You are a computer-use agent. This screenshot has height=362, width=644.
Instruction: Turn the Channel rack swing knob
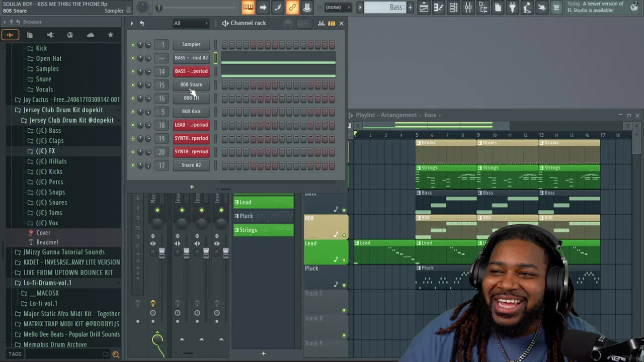point(288,23)
